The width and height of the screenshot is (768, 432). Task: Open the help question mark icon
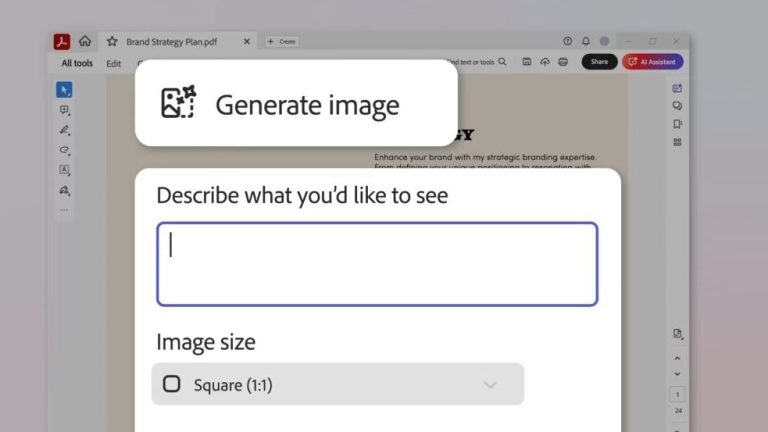(x=568, y=41)
